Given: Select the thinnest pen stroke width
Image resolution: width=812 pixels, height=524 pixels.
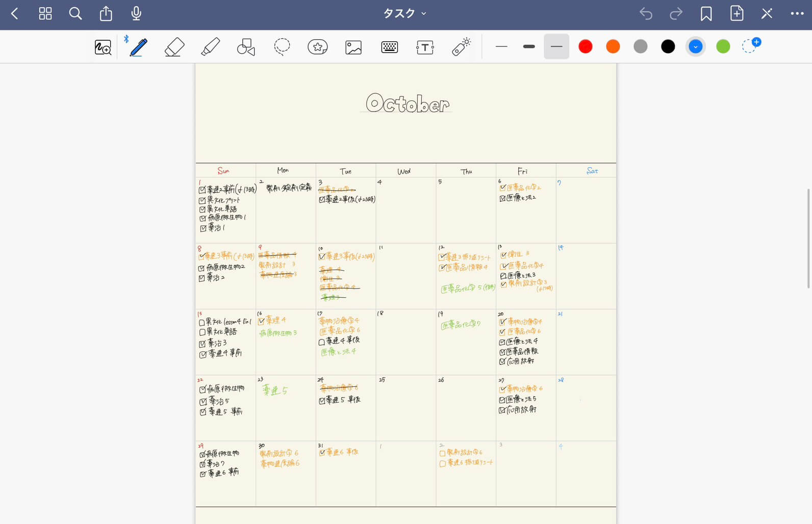Looking at the screenshot, I should pos(501,47).
